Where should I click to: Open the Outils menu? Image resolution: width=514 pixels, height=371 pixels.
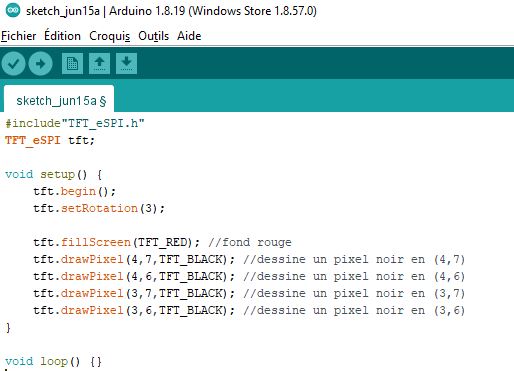[x=154, y=36]
